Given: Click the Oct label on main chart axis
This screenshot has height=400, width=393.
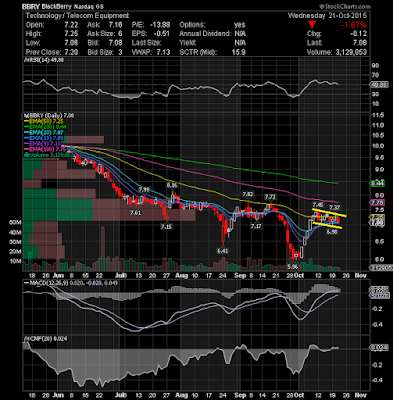Looking at the screenshot, I should 299,276.
